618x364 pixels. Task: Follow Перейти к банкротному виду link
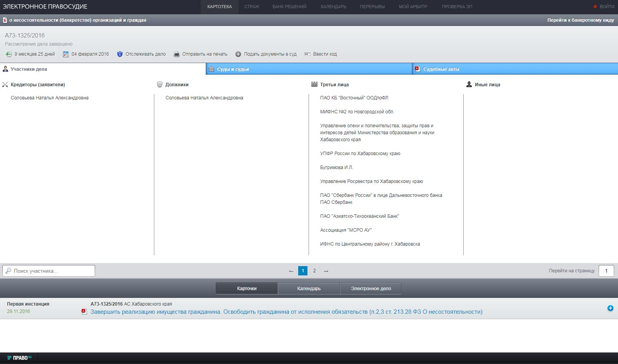coord(580,20)
